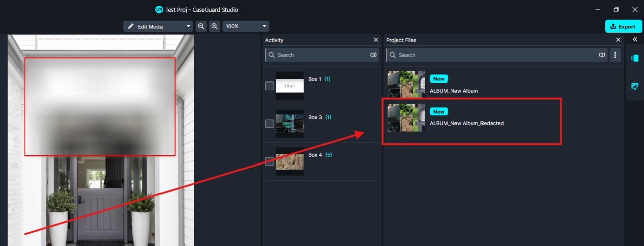
Task: Open the three-dot Project Files options menu
Action: (615, 55)
